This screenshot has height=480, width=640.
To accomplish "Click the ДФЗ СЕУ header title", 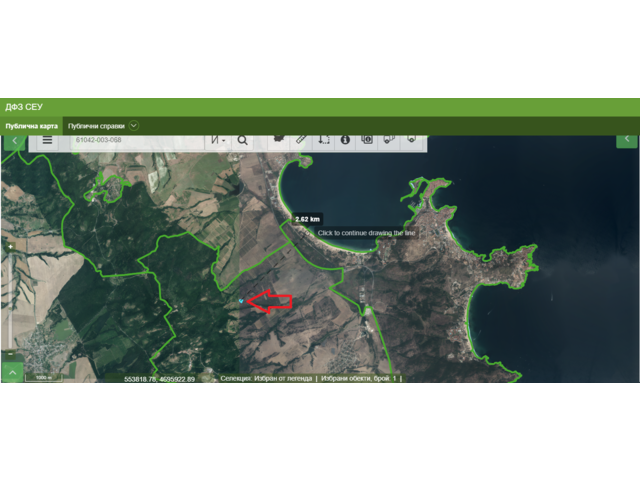I will click(24, 106).
